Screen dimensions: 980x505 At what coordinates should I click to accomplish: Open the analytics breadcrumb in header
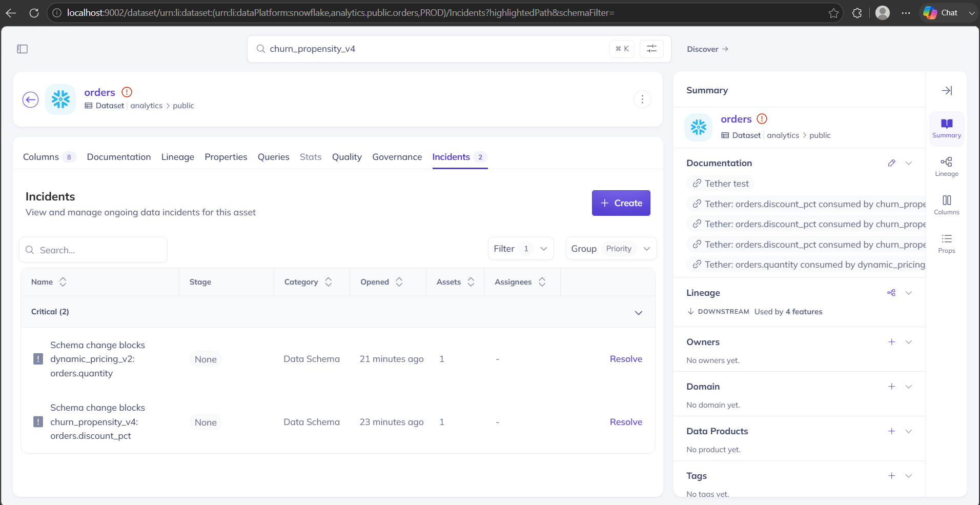click(x=146, y=106)
